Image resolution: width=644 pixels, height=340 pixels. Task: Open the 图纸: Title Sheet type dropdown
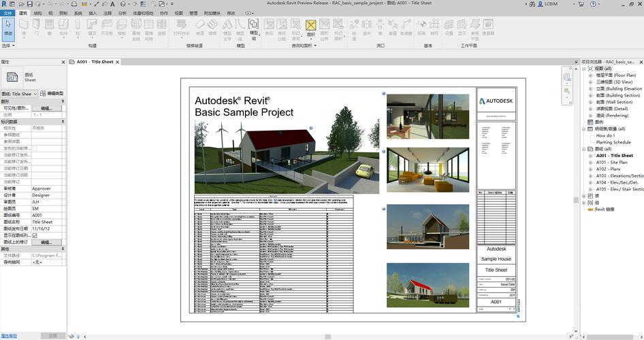click(19, 94)
